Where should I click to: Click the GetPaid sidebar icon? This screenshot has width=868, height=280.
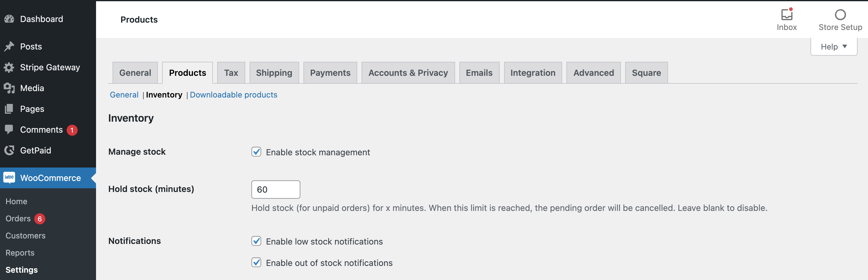9,150
